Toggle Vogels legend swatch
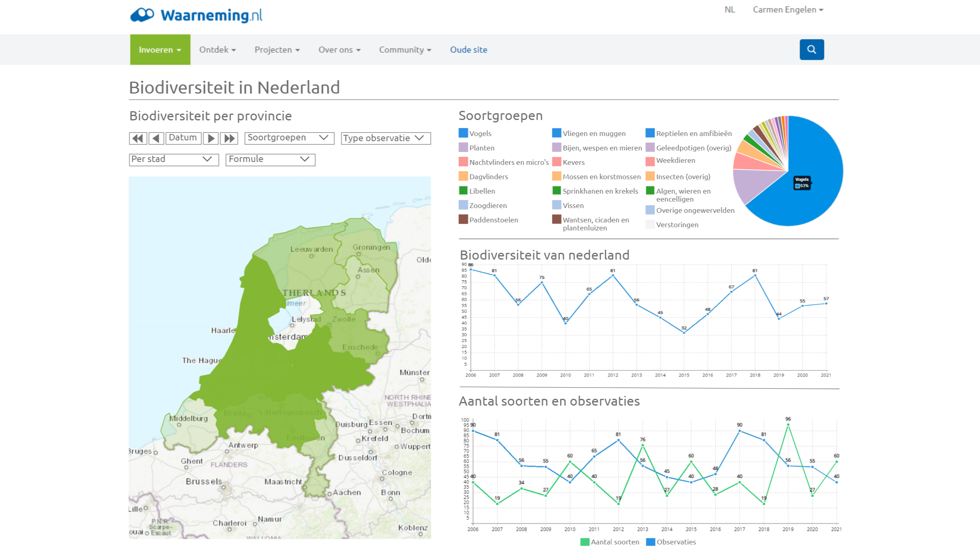Screen dimensions: 980x550 (x=463, y=133)
